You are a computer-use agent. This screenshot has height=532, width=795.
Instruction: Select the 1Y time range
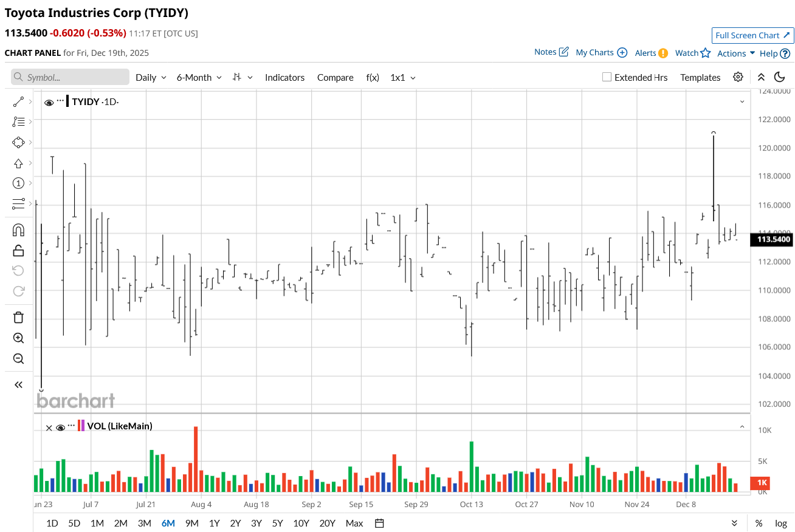[215, 523]
